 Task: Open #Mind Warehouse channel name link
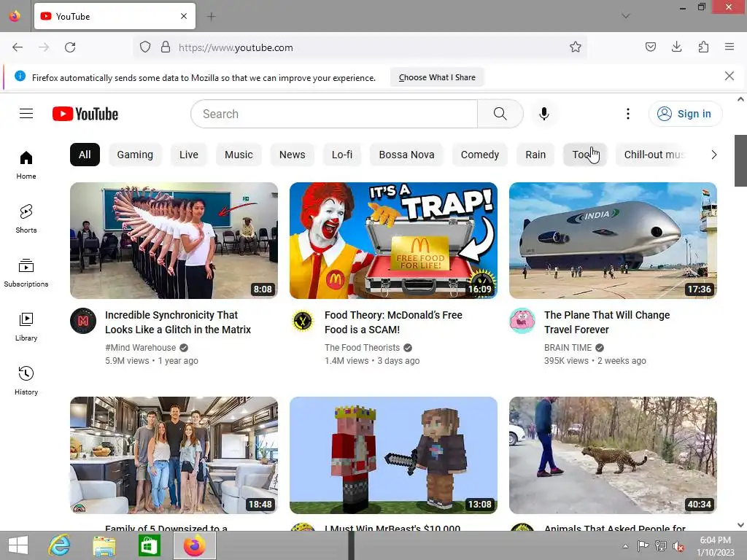click(x=141, y=348)
